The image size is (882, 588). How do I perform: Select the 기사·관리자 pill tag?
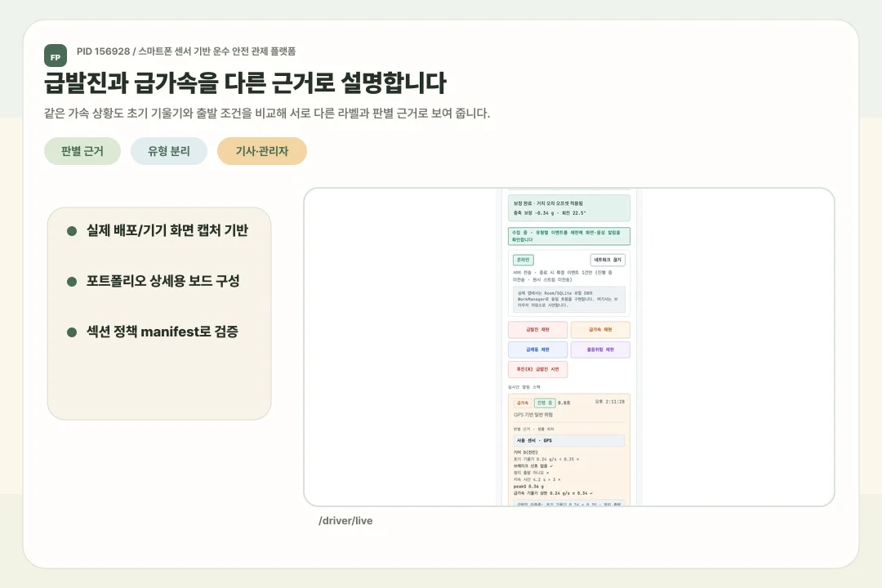pos(261,151)
